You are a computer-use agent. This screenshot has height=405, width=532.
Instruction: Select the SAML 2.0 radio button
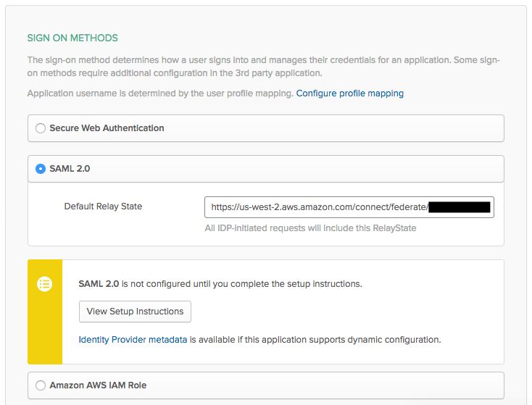41,169
